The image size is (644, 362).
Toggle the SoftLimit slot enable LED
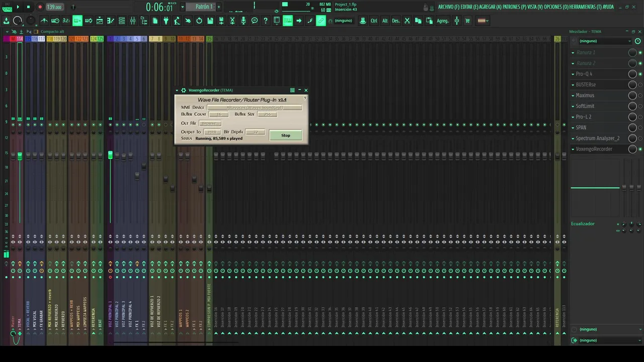[640, 106]
